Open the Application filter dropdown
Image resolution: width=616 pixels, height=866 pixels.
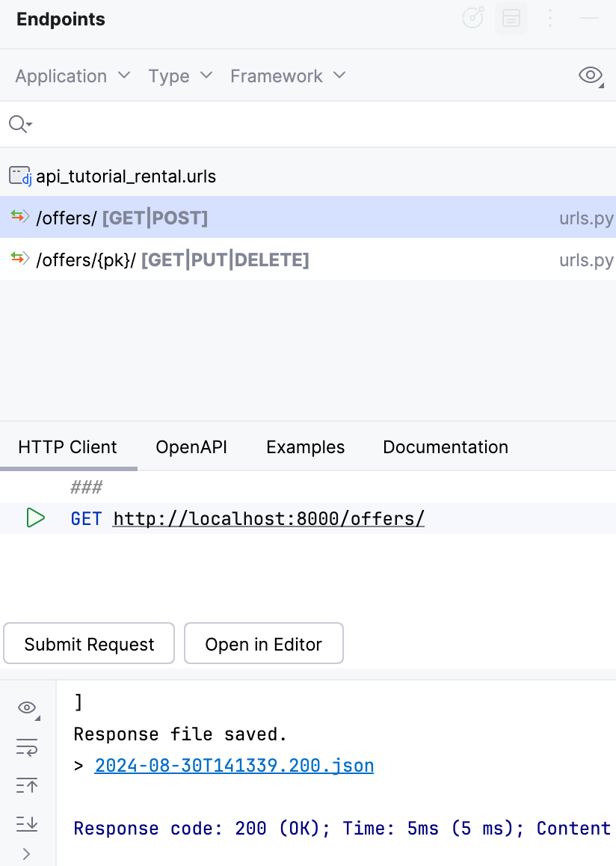coord(72,76)
